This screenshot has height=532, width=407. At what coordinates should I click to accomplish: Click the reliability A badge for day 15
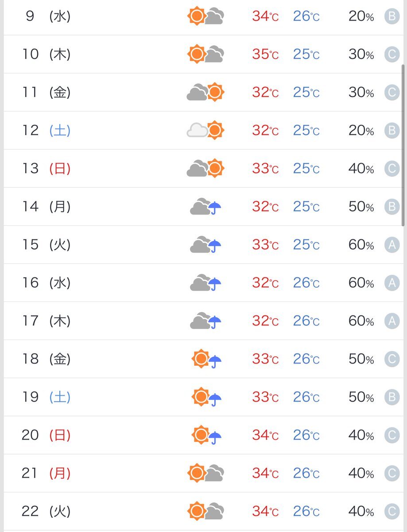(x=392, y=245)
